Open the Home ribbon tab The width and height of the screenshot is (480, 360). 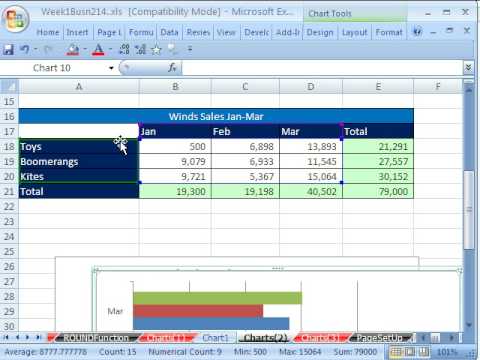tap(48, 32)
